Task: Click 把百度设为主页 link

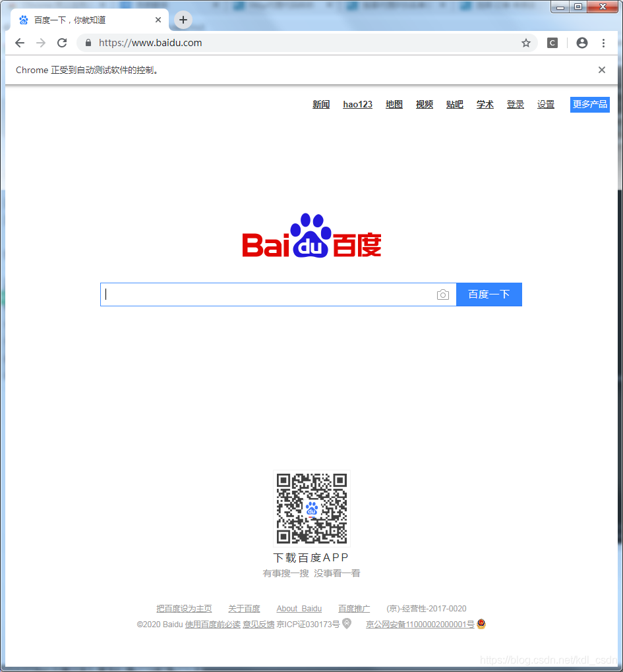Action: point(184,609)
